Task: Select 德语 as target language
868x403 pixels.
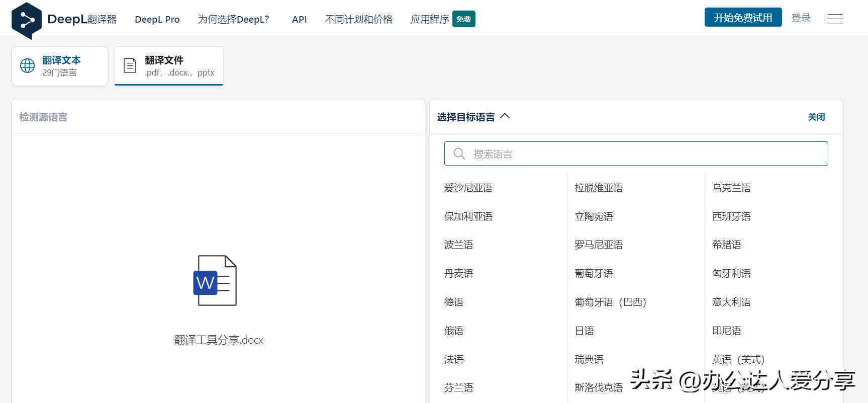Action: point(454,302)
